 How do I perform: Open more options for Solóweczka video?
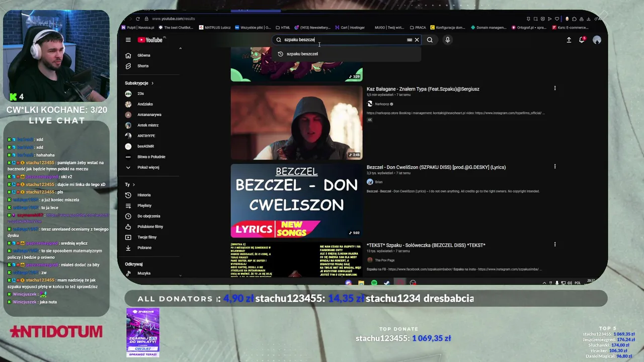[x=555, y=244]
